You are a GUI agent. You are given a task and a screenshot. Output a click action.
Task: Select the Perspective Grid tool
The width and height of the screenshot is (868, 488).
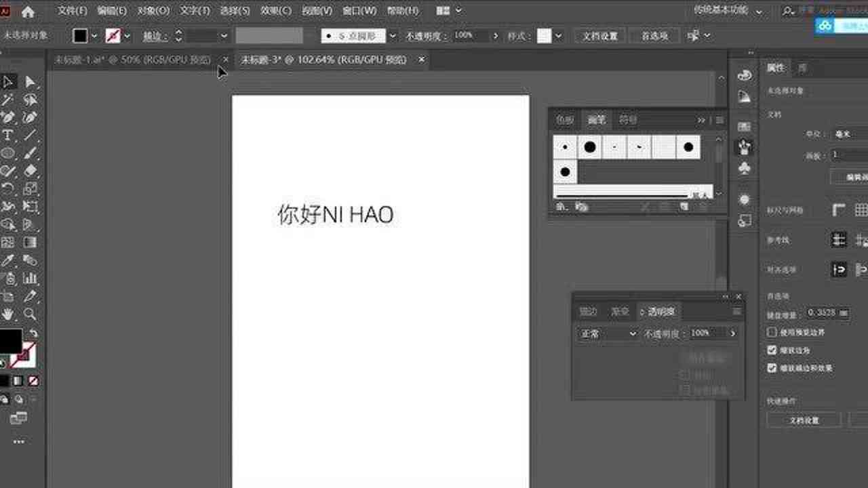[30, 224]
